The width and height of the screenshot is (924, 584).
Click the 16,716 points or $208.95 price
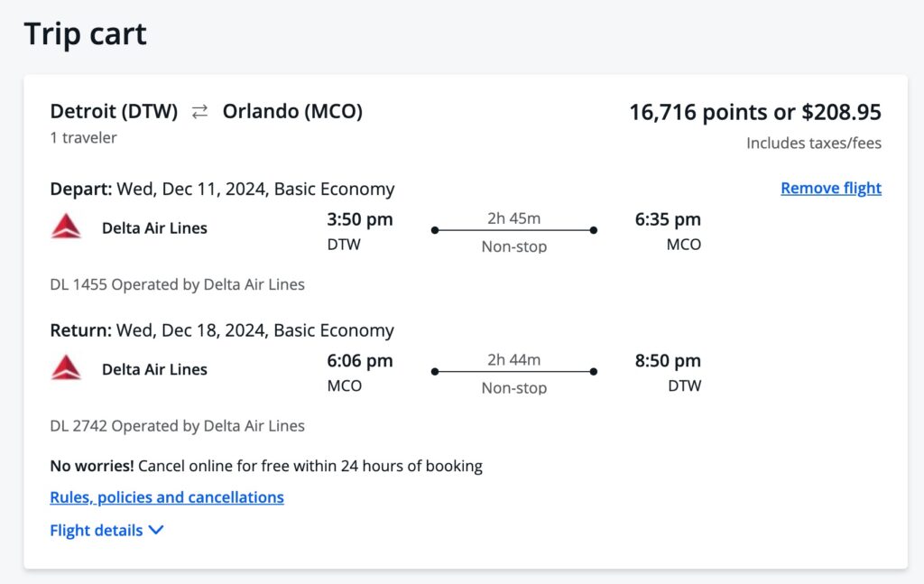(x=756, y=112)
